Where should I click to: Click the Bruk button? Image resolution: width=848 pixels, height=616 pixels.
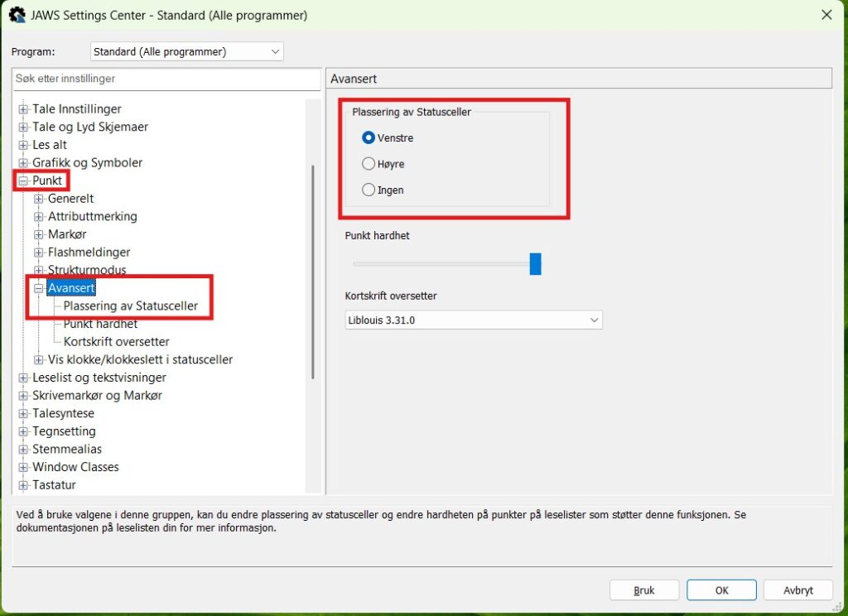(644, 590)
